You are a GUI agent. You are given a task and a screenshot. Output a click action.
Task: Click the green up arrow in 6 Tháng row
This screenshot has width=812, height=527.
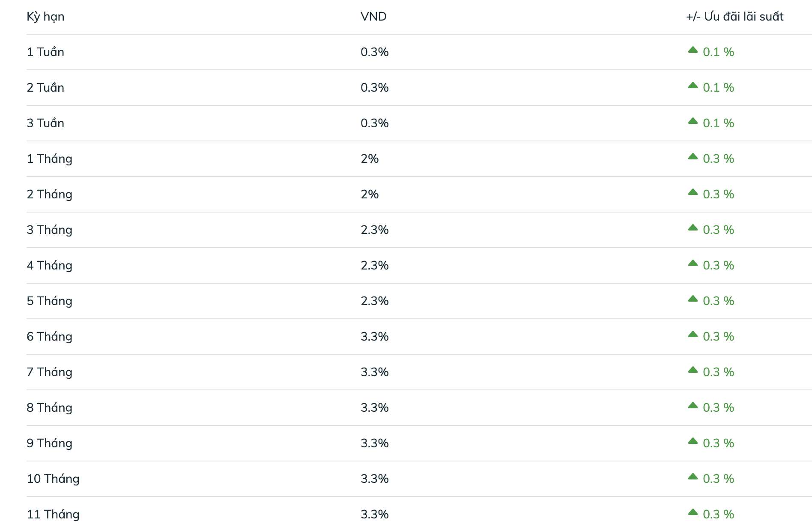(693, 334)
